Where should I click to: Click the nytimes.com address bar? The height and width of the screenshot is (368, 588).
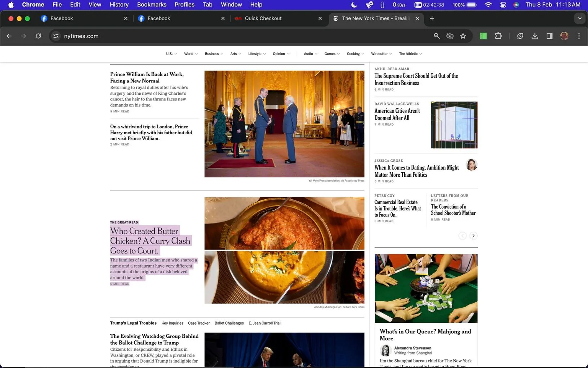245,36
